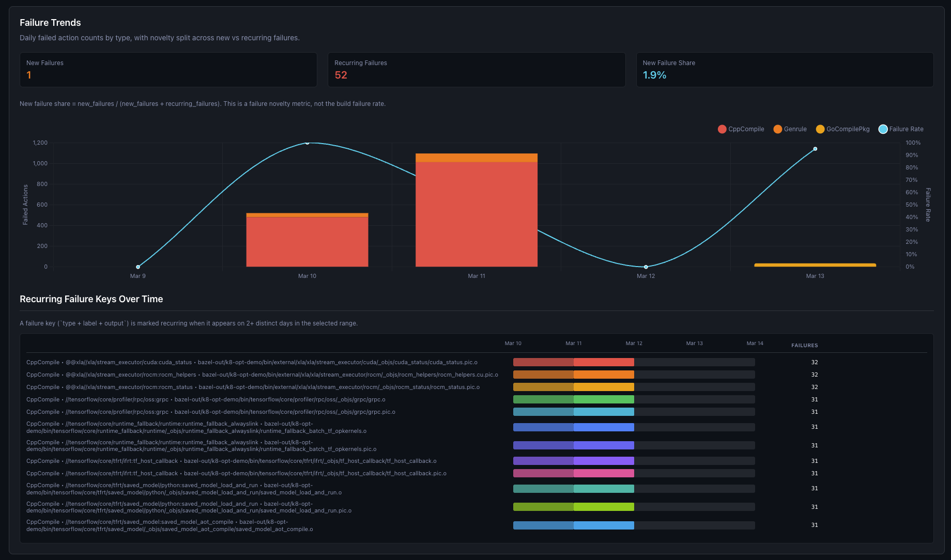951x560 pixels.
Task: Click the yellow timeline bar for rocm_status
Action: click(574, 387)
